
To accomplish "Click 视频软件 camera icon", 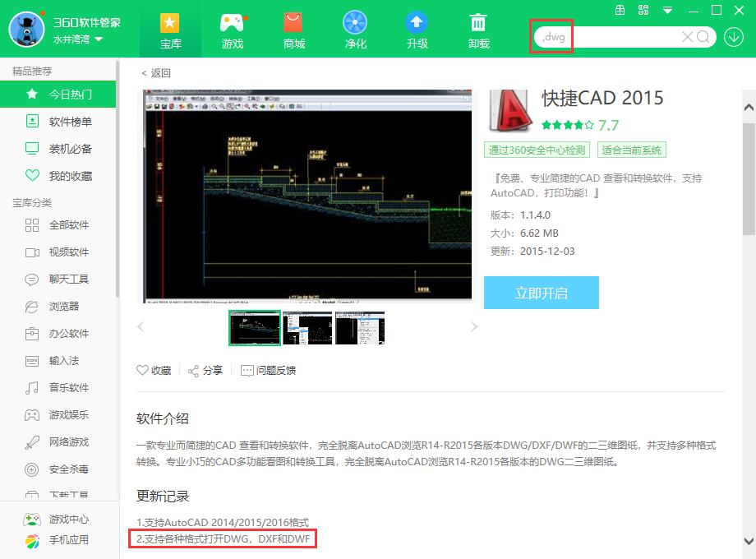I will pyautogui.click(x=32, y=252).
